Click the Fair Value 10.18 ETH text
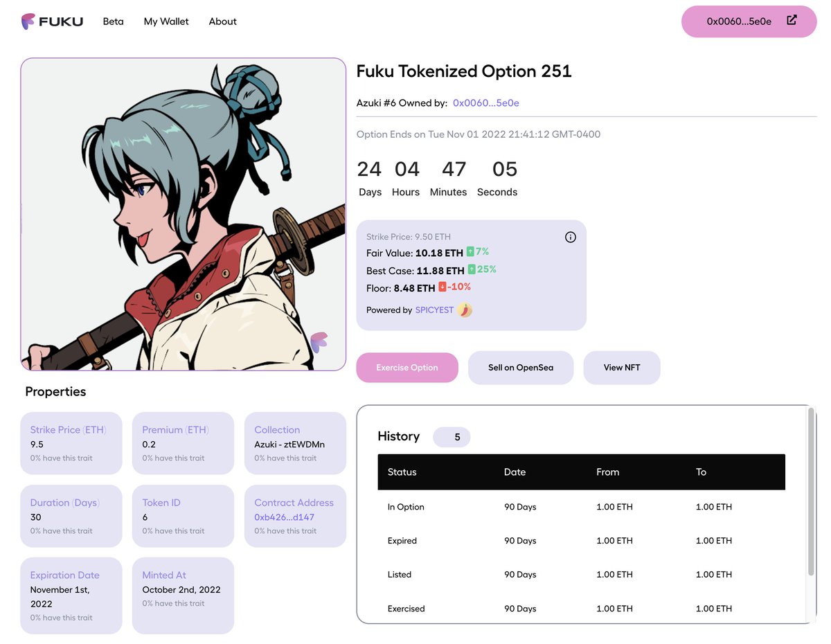Viewport: 831px width, 644px height. pos(415,253)
